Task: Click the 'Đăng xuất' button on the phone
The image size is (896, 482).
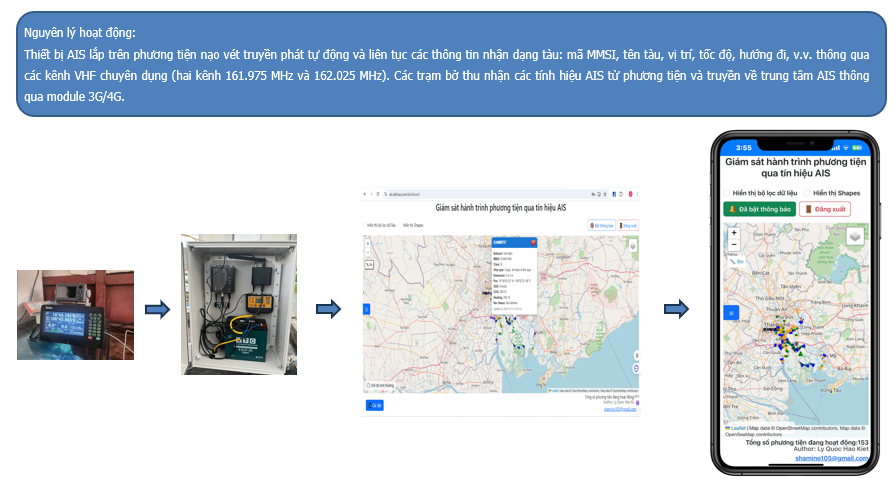Action: pos(825,209)
